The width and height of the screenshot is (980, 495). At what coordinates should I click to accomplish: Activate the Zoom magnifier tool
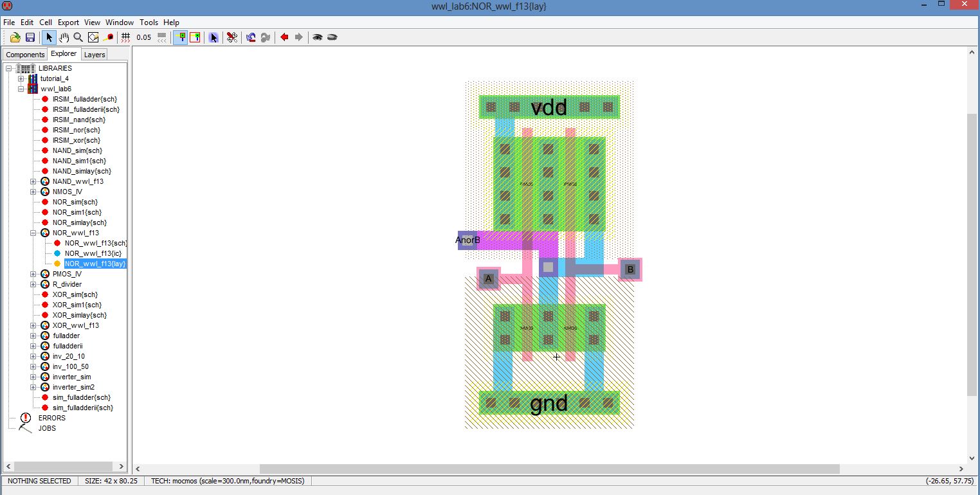coord(78,37)
